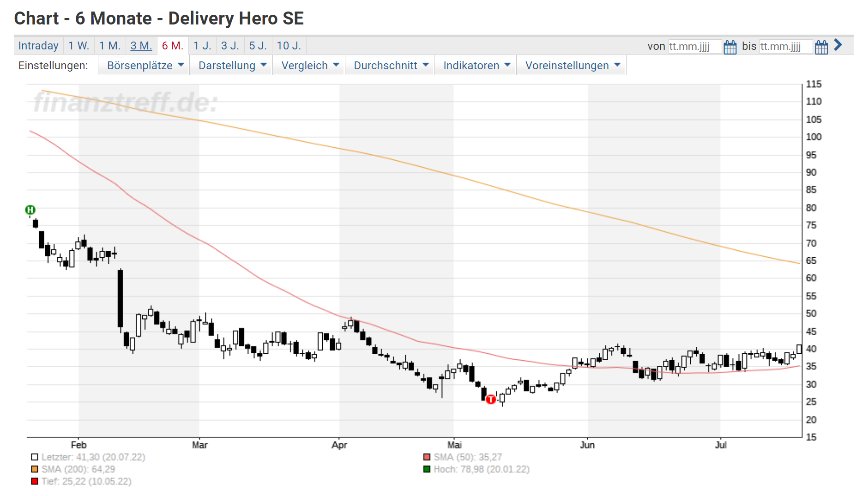The image size is (868, 496).
Task: Open the Durchschnitt dropdown menu
Action: coord(391,66)
